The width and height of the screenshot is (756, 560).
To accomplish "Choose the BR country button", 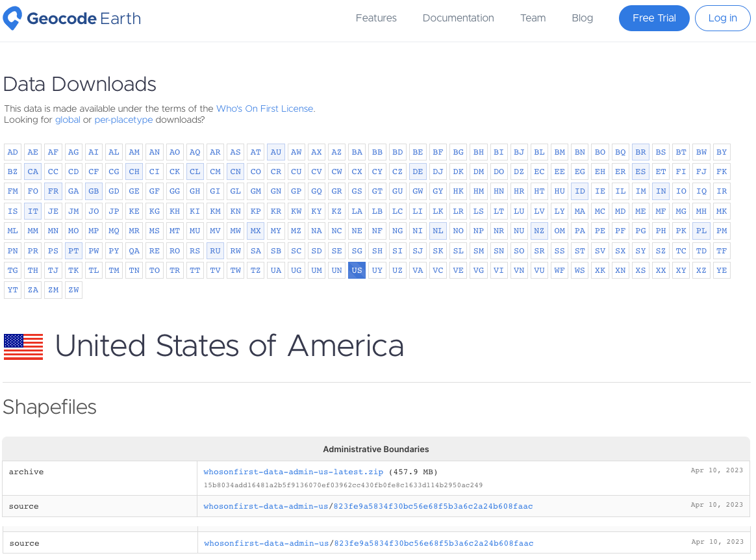I will [640, 152].
